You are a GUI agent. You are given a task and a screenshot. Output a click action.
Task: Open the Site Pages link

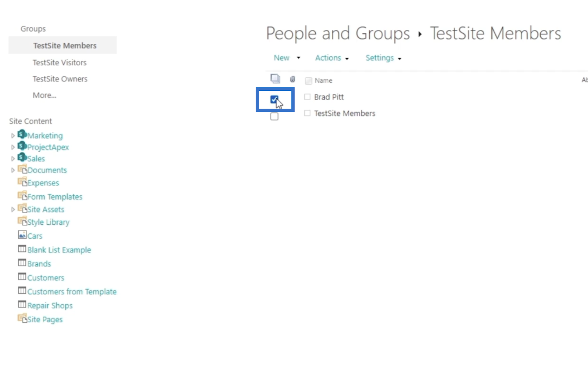click(x=45, y=319)
